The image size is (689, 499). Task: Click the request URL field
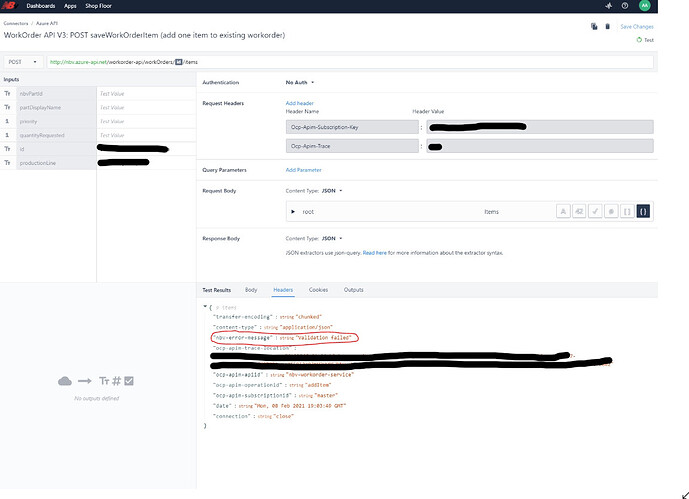click(x=350, y=62)
